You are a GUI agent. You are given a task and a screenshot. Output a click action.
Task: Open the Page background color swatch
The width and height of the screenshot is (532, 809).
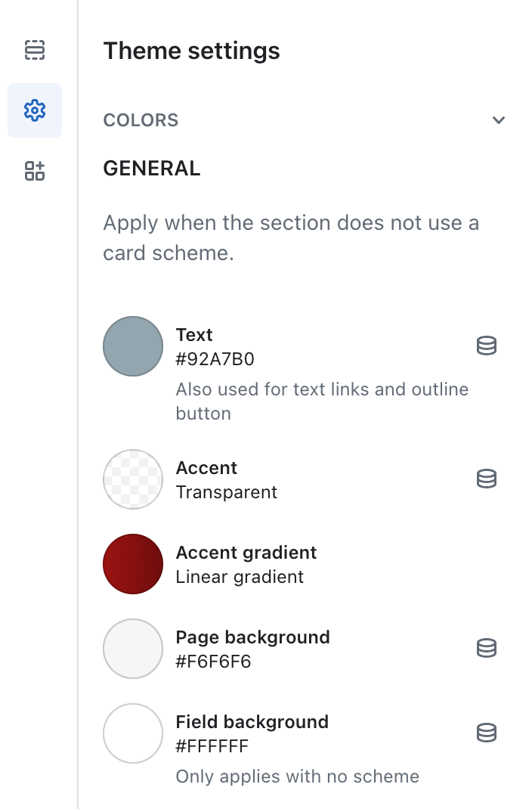pos(133,649)
